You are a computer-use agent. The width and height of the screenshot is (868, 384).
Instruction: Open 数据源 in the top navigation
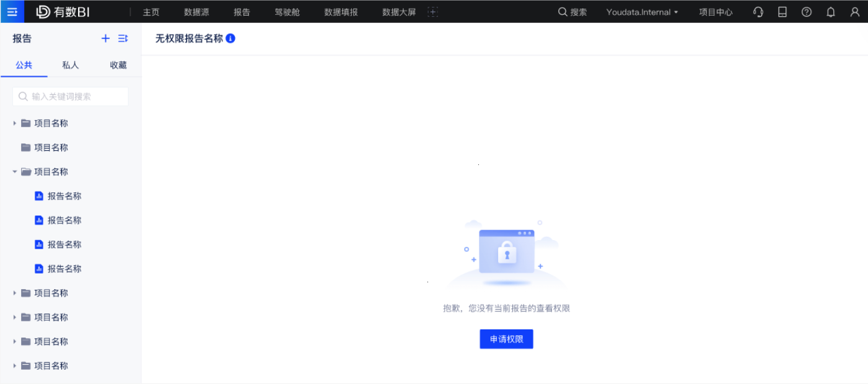pyautogui.click(x=196, y=12)
